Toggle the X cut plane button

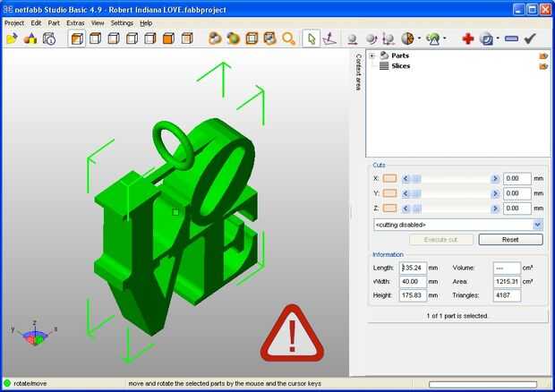click(389, 178)
